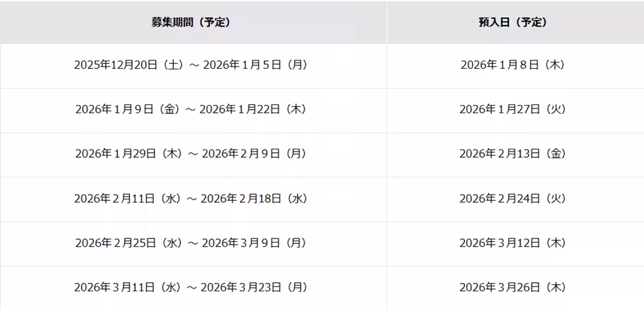Screen dimensions: 644x310
Task: Click end date 2026年1月22日（木）
Action: (255, 110)
